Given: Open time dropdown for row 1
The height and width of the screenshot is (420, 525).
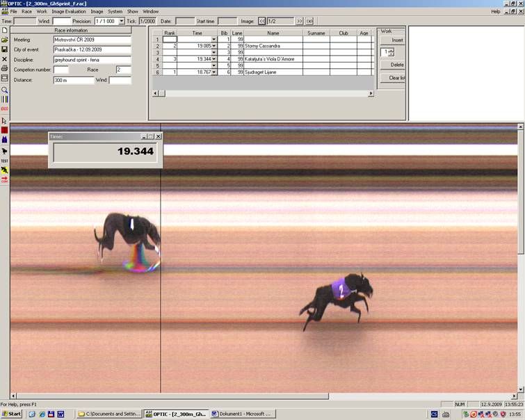Looking at the screenshot, I should 213,40.
